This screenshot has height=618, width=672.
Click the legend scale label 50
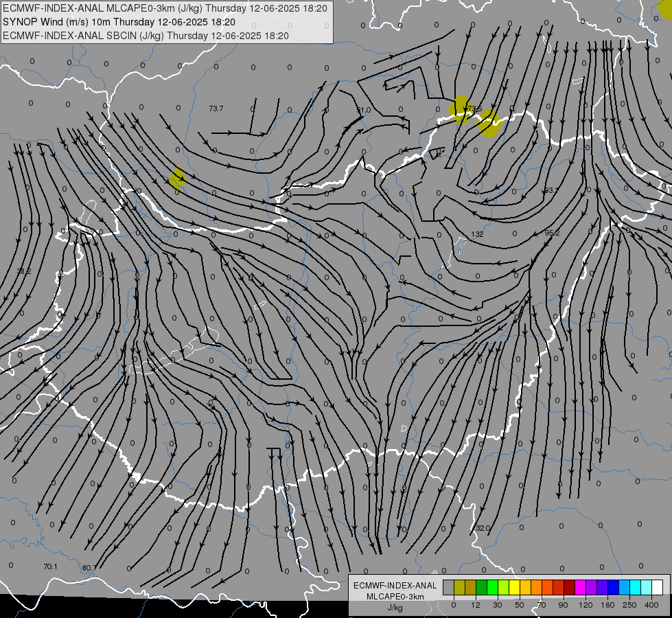[x=520, y=605]
